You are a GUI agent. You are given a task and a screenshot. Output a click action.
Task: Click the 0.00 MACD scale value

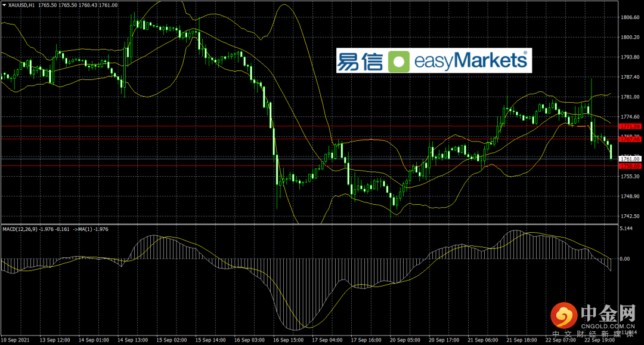click(x=626, y=259)
